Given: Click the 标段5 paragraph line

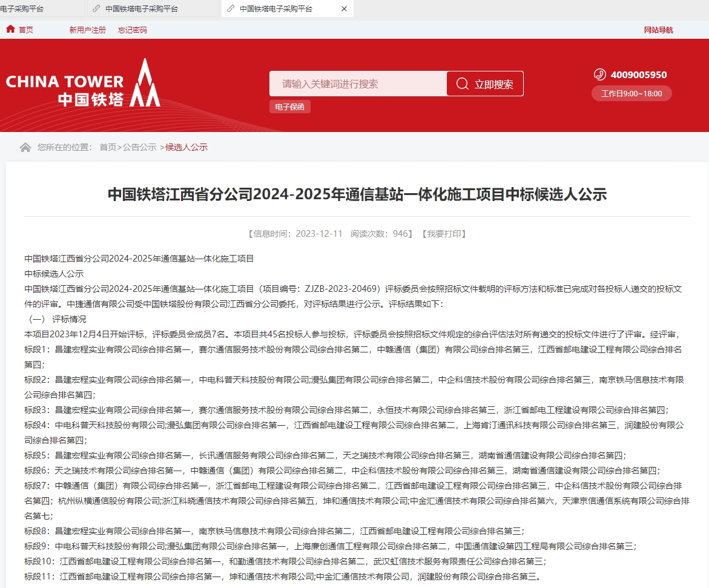Looking at the screenshot, I should click(325, 455).
